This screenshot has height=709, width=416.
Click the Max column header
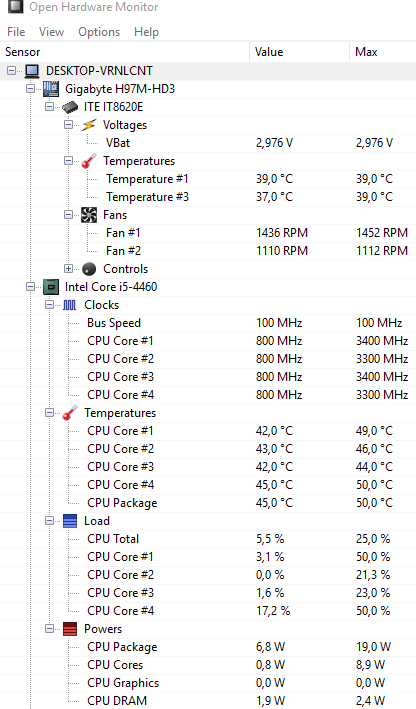(383, 52)
